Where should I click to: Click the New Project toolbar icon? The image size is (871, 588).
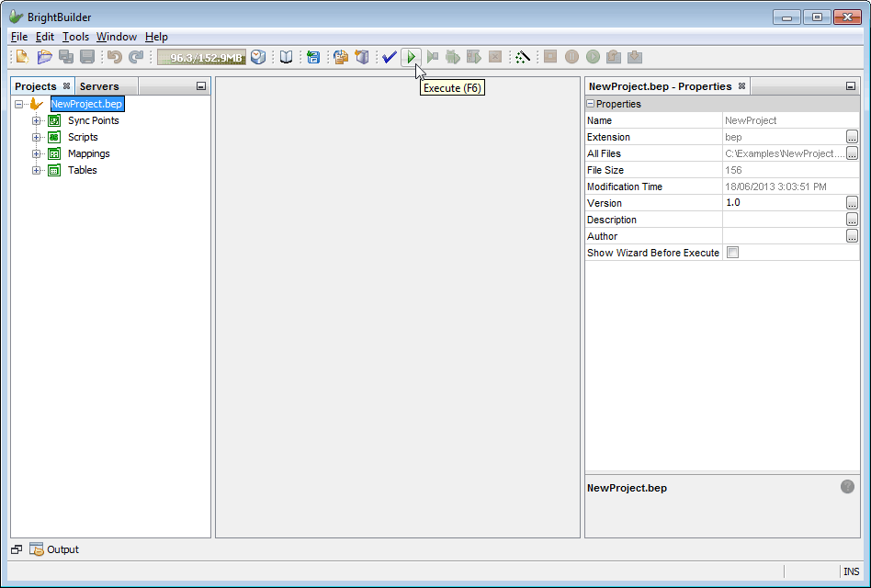coord(22,57)
